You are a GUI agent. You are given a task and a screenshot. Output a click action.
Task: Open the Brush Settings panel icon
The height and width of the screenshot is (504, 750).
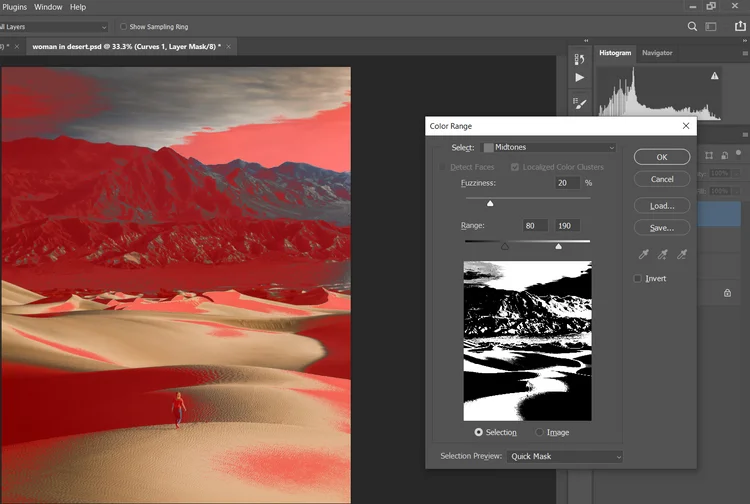(580, 102)
